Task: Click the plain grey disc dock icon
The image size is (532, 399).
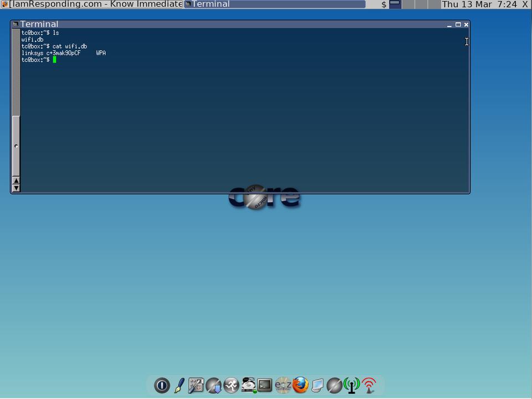Action: click(334, 386)
